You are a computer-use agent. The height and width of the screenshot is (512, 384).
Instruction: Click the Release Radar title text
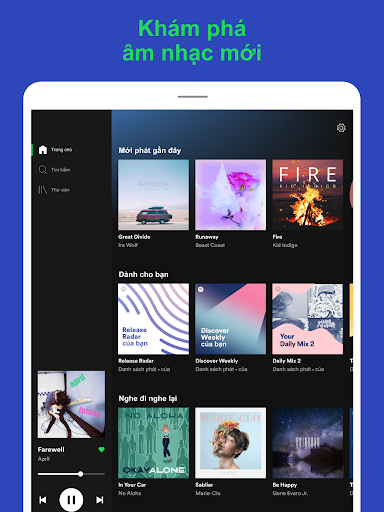point(136,361)
